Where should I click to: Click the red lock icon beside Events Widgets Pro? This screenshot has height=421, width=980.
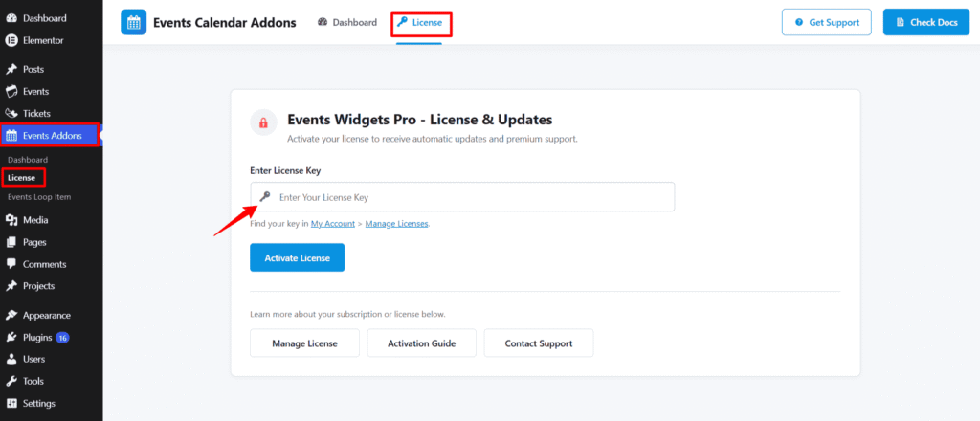[x=263, y=122]
